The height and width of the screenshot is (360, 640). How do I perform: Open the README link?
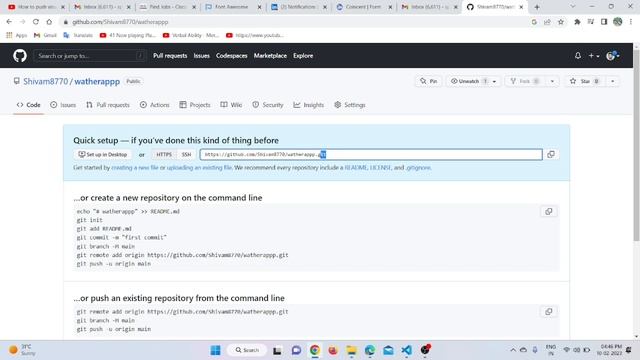tap(356, 168)
